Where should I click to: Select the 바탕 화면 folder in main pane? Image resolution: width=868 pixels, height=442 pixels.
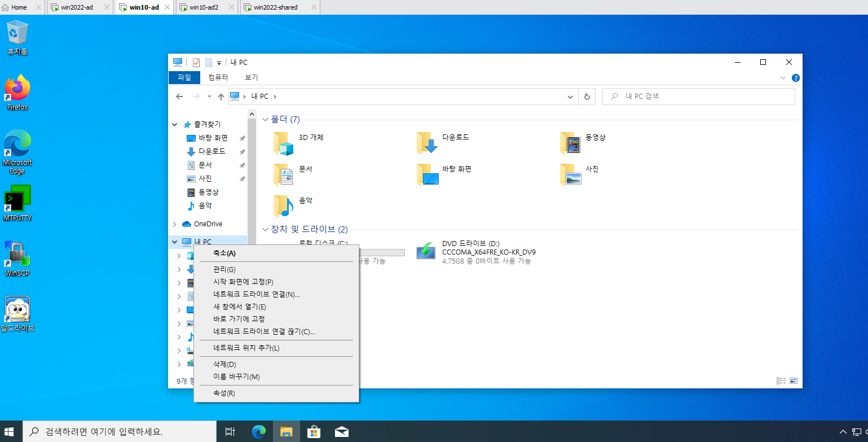pos(428,175)
